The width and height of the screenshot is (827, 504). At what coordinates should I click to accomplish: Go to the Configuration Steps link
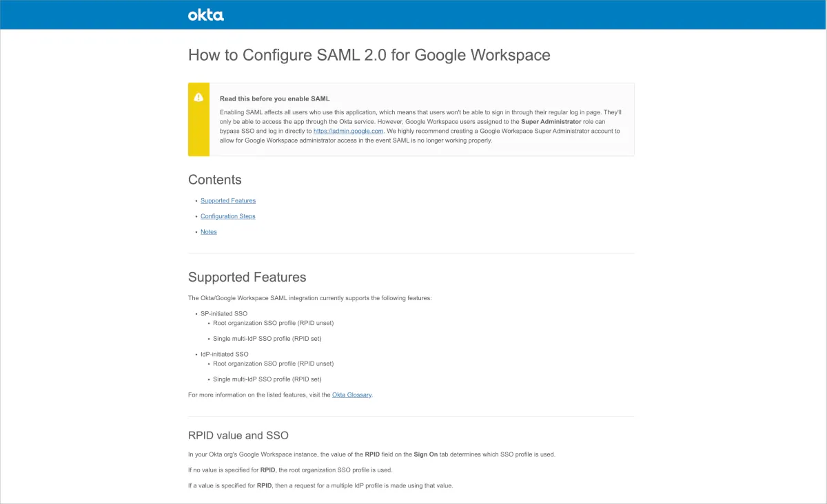228,216
